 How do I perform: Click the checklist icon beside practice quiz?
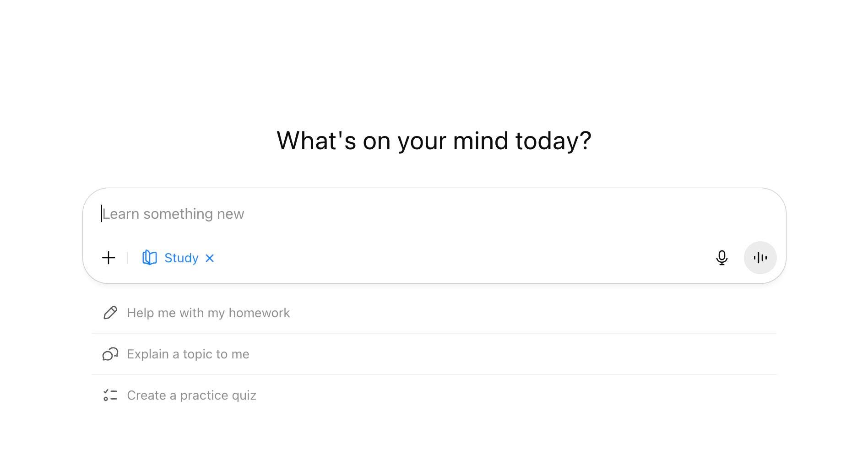coord(110,395)
